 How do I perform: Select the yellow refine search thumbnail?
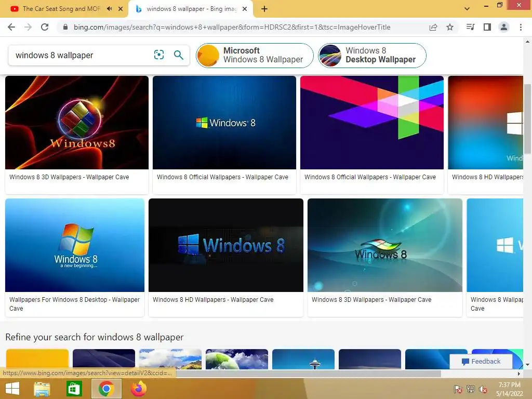point(37,359)
